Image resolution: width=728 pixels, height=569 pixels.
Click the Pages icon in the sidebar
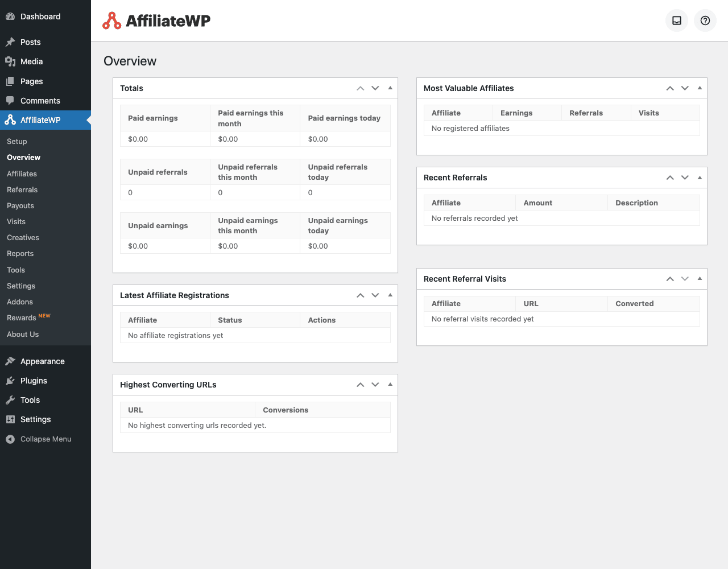(10, 81)
